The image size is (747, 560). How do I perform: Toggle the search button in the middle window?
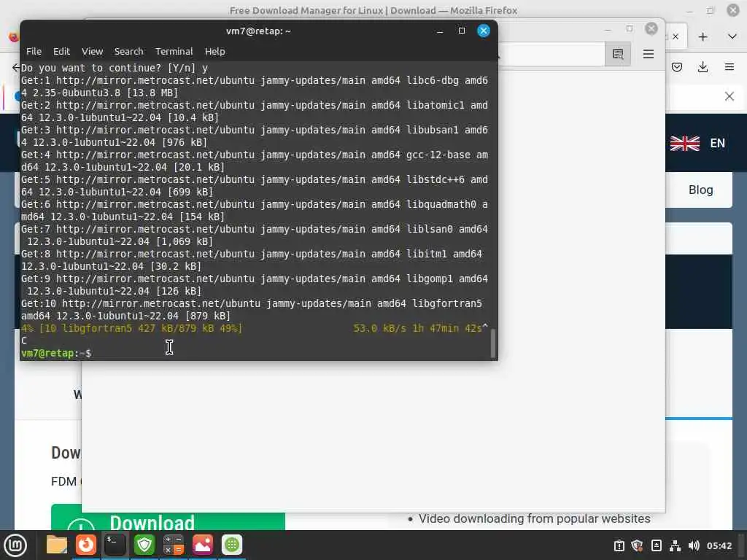(x=618, y=54)
